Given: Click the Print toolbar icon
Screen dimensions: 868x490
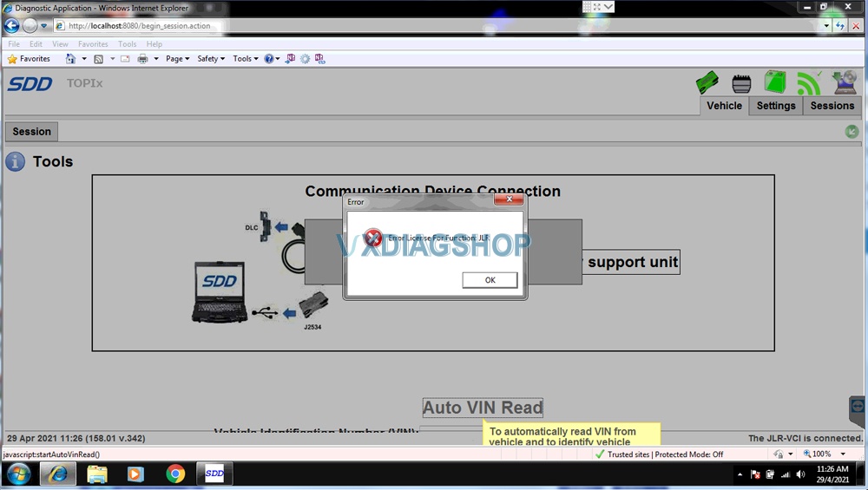Looking at the screenshot, I should 143,59.
